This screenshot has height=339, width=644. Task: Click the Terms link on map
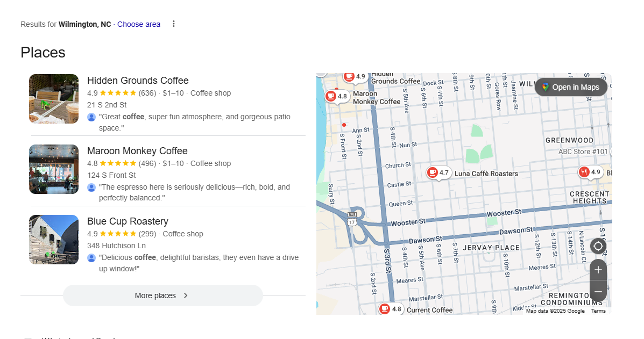tap(598, 311)
